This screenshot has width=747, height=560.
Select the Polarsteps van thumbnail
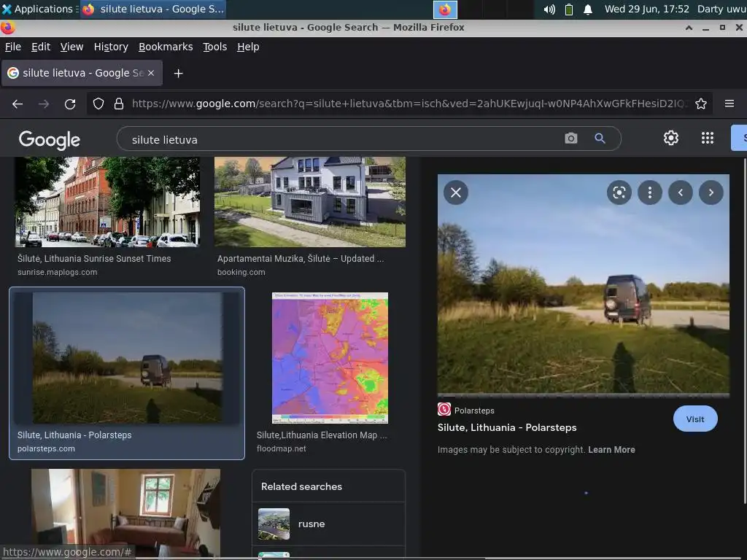[127, 357]
